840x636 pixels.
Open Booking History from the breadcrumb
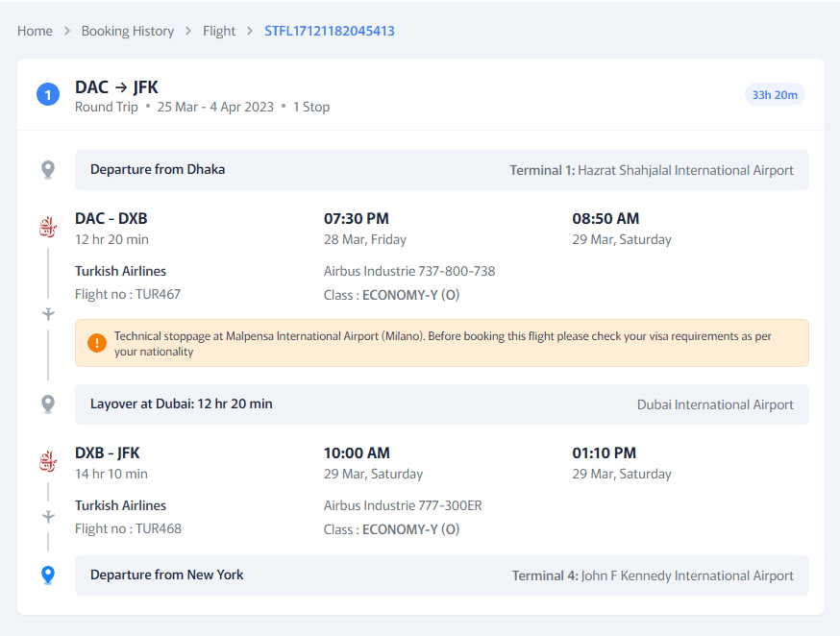tap(128, 31)
